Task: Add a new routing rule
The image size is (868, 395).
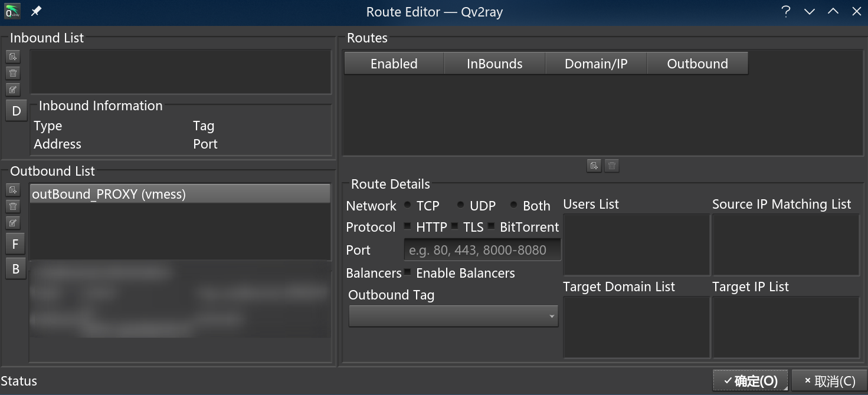Action: (x=594, y=166)
